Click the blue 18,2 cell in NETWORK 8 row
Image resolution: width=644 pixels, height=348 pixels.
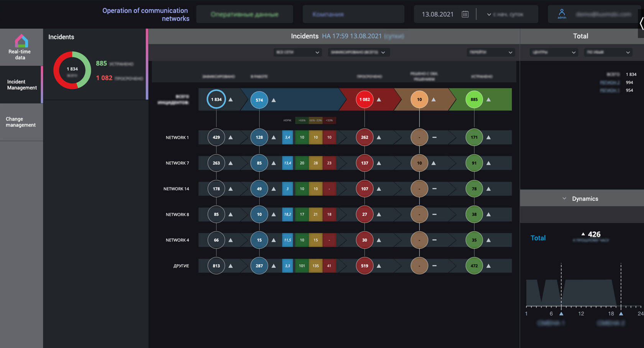[287, 214]
